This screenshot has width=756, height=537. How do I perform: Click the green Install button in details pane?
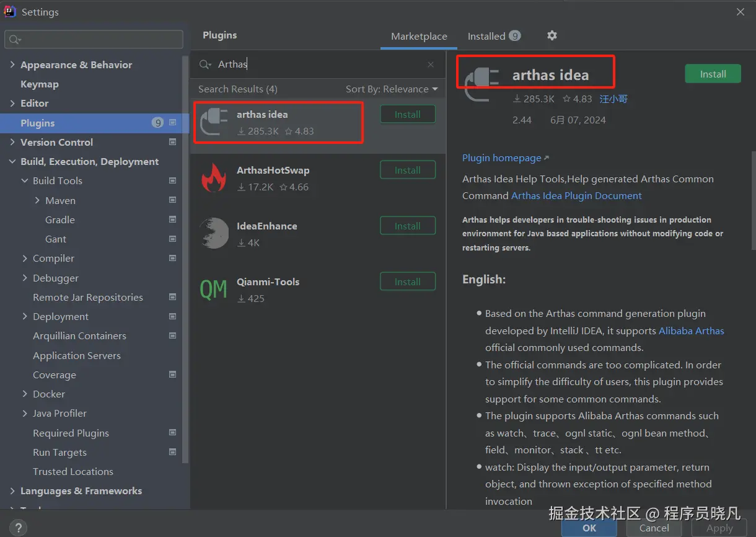point(713,74)
